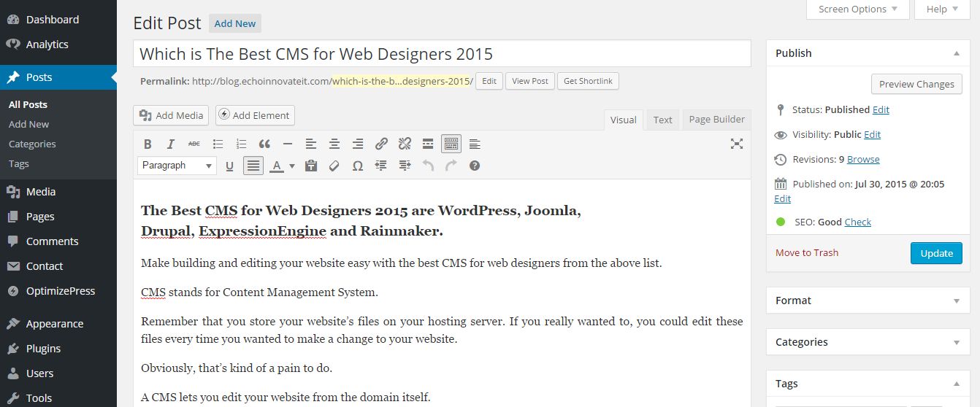This screenshot has height=407, width=980.
Task: Underline the selected text
Action: 229,166
